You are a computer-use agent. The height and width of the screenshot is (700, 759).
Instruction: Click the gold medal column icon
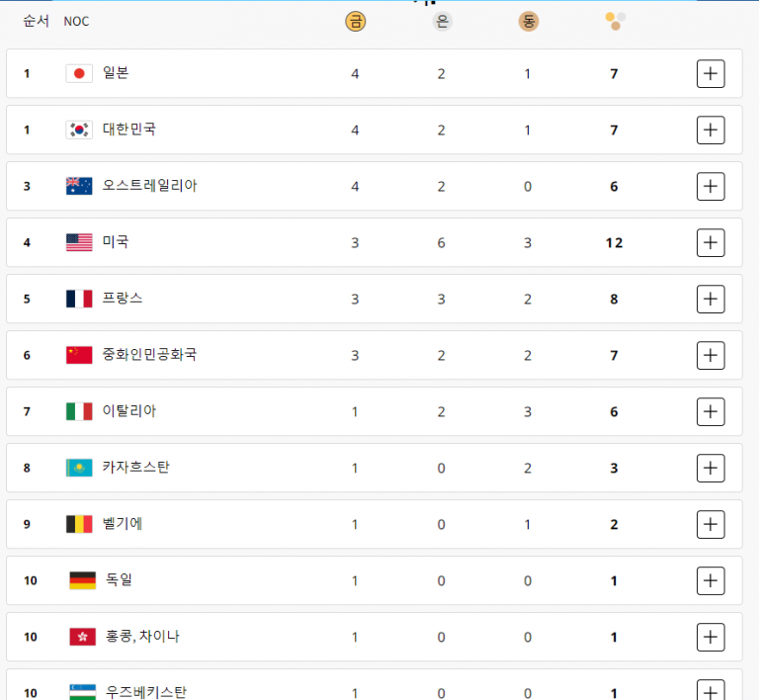[355, 21]
